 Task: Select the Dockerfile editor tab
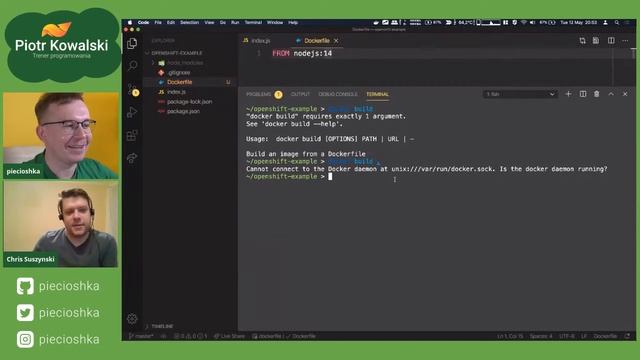(x=317, y=41)
